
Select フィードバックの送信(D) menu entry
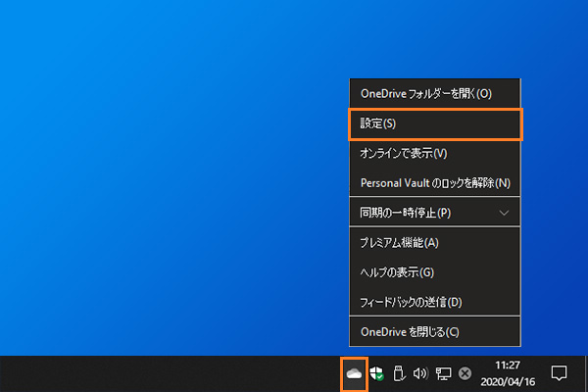[x=435, y=302]
